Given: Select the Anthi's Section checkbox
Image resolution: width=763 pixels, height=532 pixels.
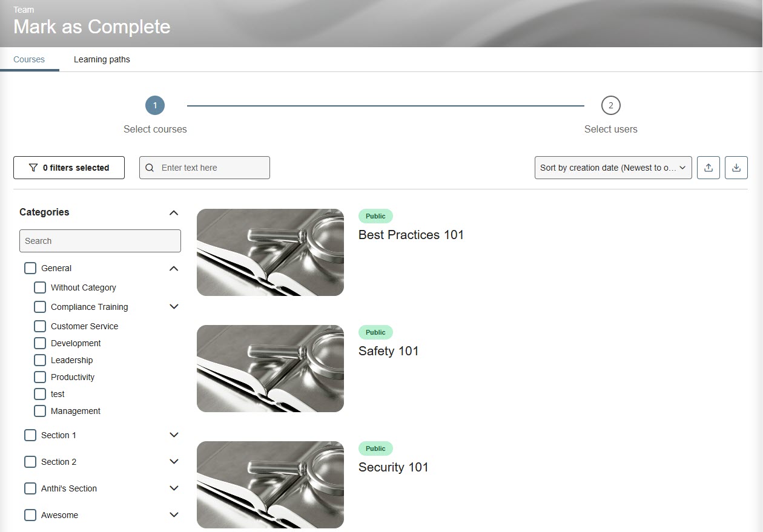Looking at the screenshot, I should [x=30, y=488].
